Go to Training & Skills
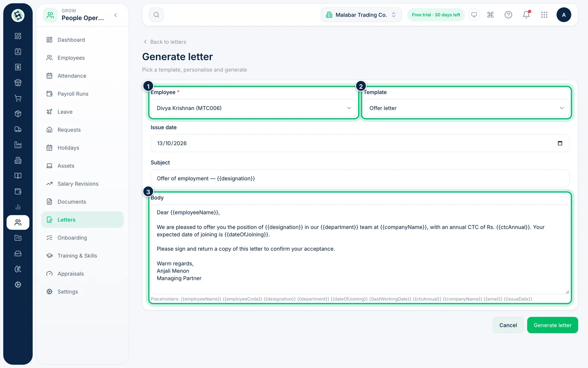Screen dimensions: 588x368 82,256
